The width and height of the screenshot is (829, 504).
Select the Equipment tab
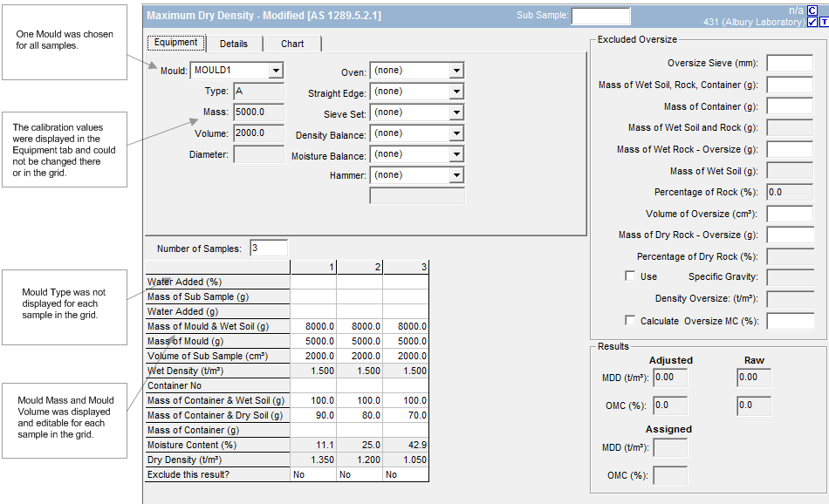pos(175,43)
